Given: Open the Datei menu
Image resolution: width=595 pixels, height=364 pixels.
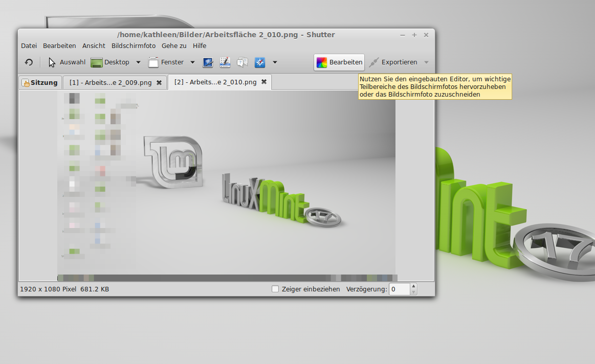Looking at the screenshot, I should tap(29, 46).
